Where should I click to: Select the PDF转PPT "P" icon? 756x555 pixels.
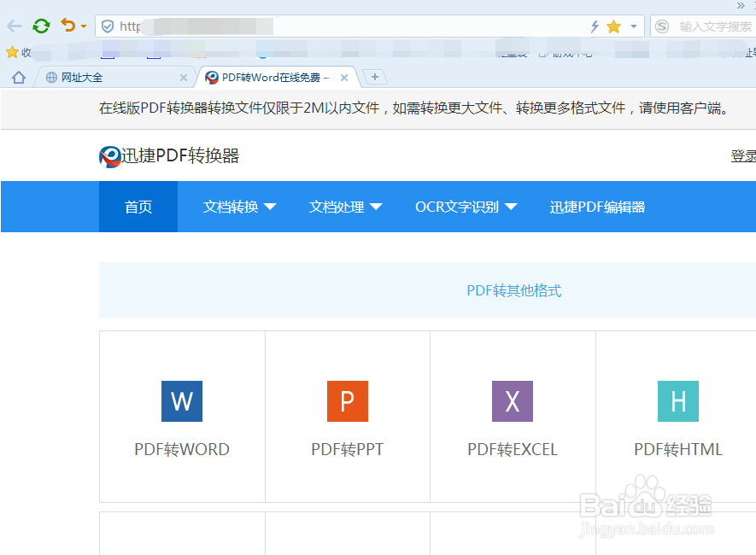[347, 401]
